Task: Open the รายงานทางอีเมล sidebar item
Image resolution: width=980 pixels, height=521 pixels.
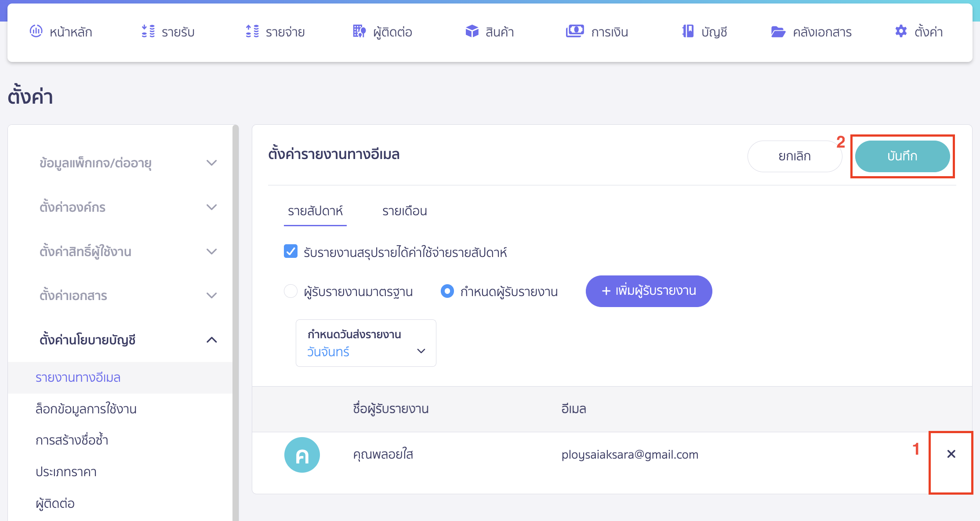Action: pyautogui.click(x=78, y=377)
